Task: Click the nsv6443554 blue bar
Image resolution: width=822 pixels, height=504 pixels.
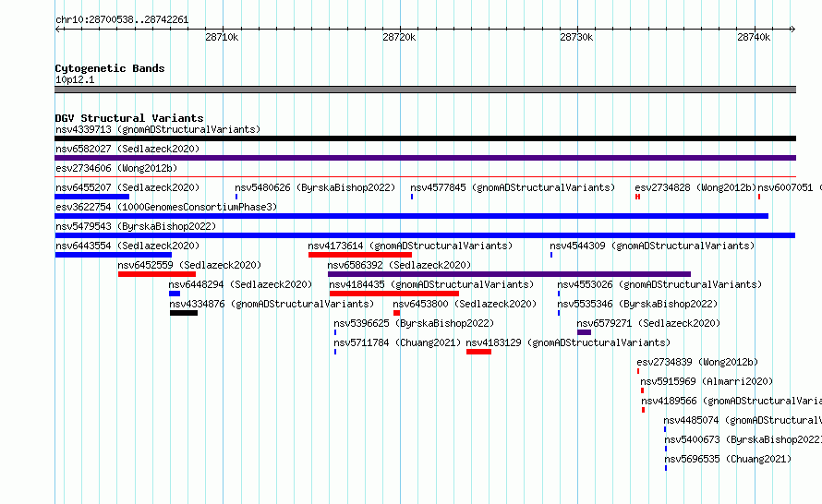Action: point(114,255)
